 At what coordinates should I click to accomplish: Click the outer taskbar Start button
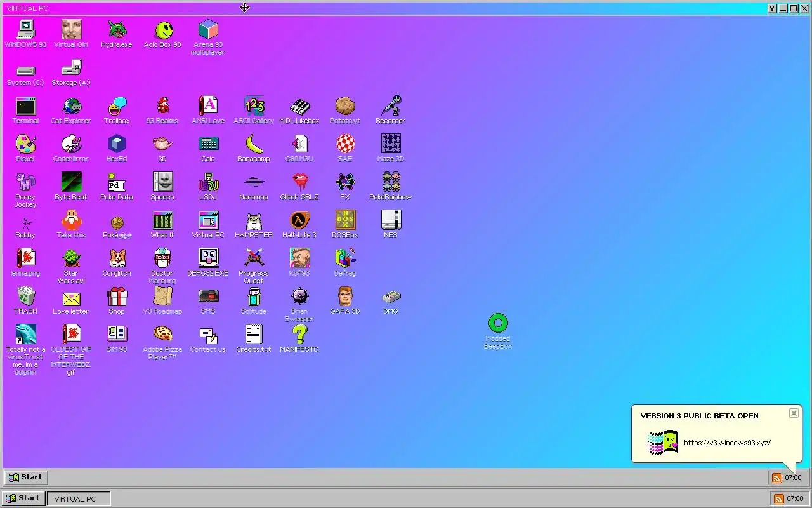coord(23,498)
